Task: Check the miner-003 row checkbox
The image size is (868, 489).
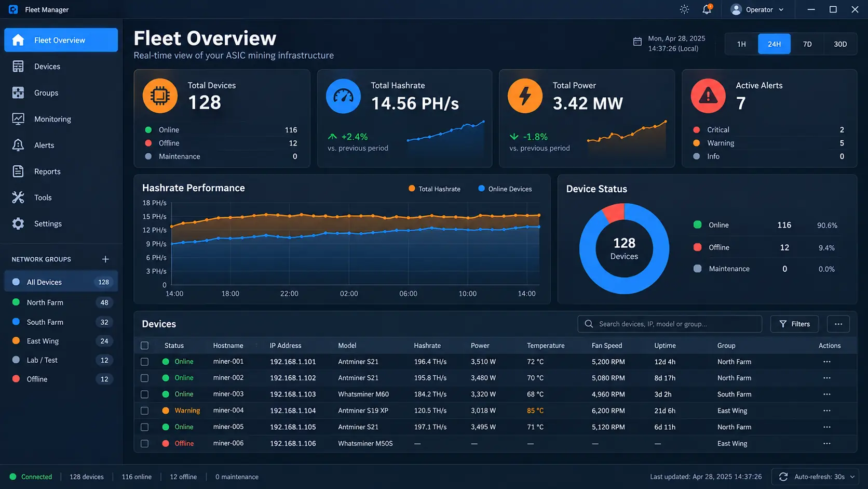Action: (x=144, y=394)
